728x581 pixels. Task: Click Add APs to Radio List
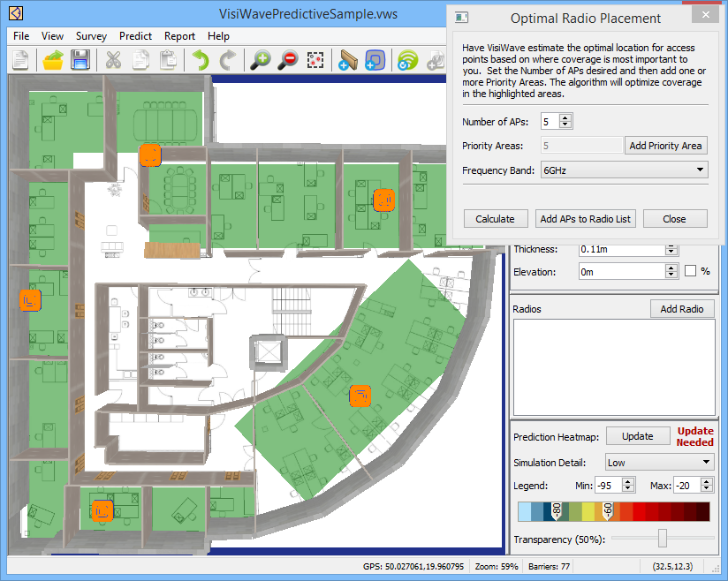(x=586, y=219)
